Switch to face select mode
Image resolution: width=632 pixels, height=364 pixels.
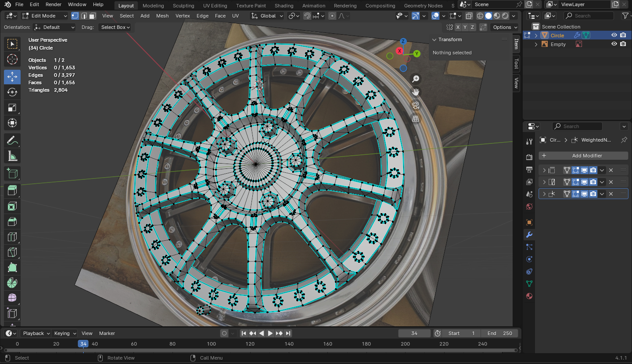click(92, 16)
